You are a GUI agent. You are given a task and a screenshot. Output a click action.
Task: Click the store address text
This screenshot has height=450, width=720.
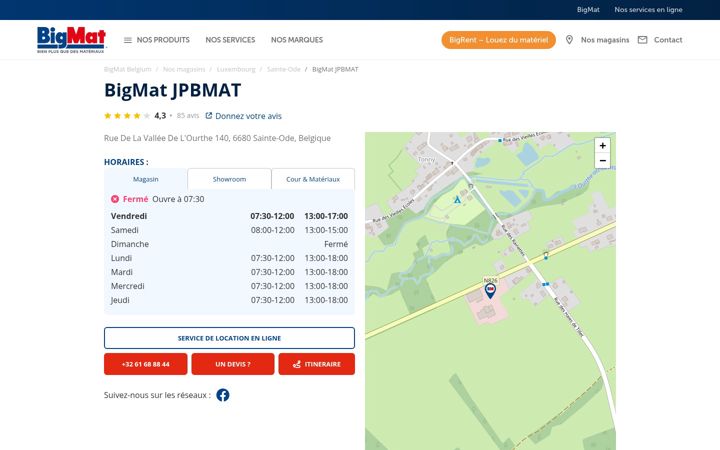217,138
